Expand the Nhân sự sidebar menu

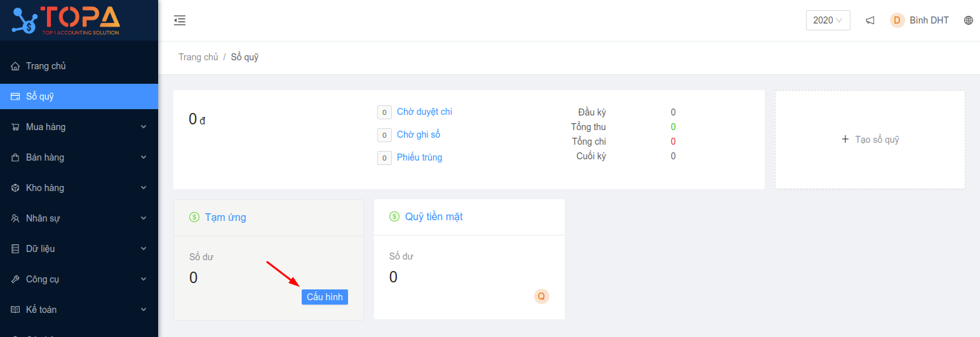pyautogui.click(x=79, y=218)
